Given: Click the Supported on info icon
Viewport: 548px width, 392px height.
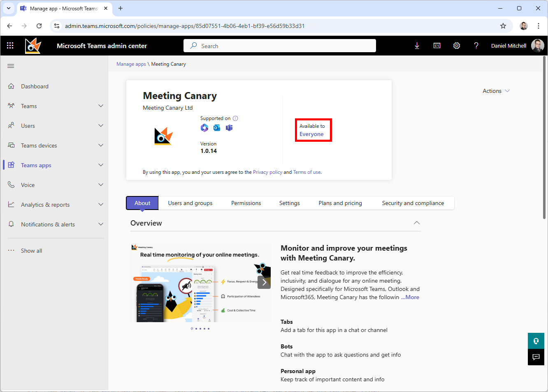Looking at the screenshot, I should coord(235,118).
